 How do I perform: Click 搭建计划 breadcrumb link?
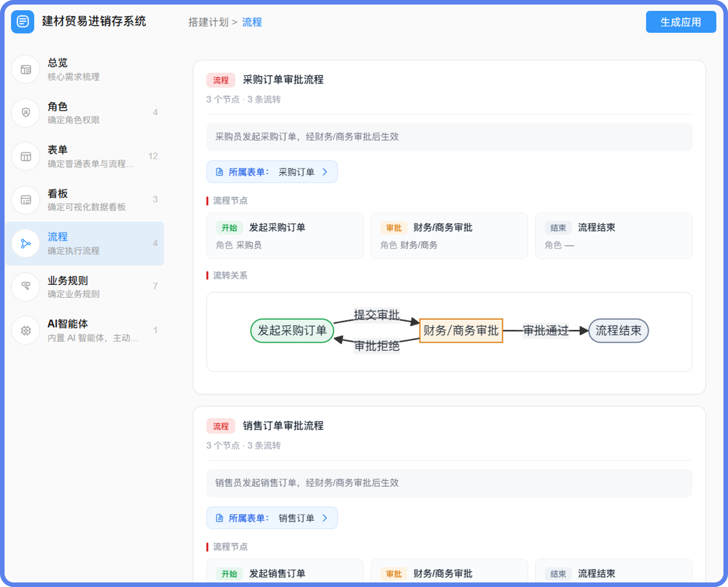tap(208, 22)
